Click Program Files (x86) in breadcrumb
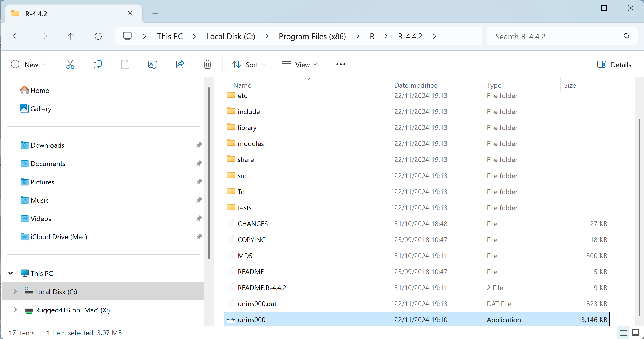The image size is (644, 339). 312,36
